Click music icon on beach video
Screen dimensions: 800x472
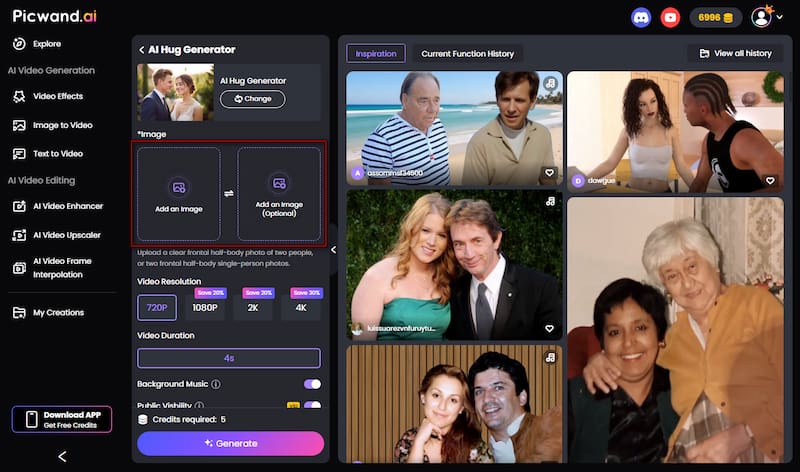click(x=550, y=83)
